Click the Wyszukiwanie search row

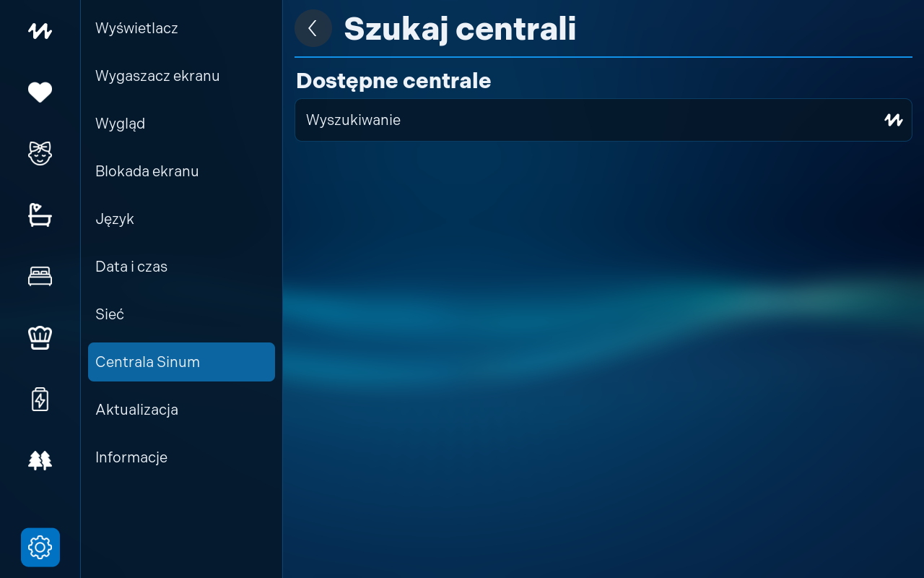click(603, 120)
